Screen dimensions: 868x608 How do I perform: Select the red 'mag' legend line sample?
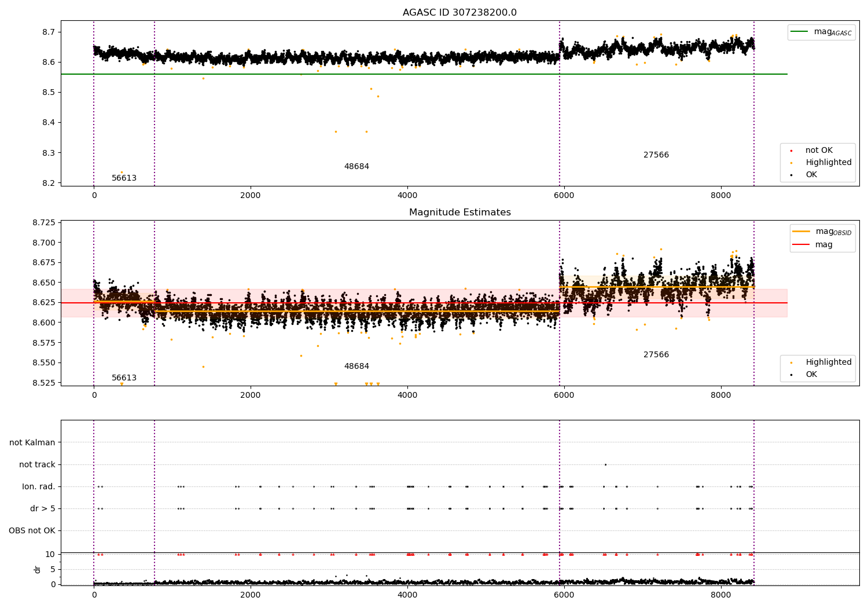coord(801,245)
